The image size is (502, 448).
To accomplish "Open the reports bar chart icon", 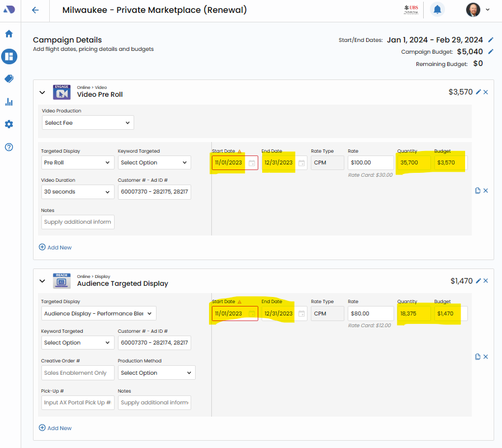I will pos(9,102).
